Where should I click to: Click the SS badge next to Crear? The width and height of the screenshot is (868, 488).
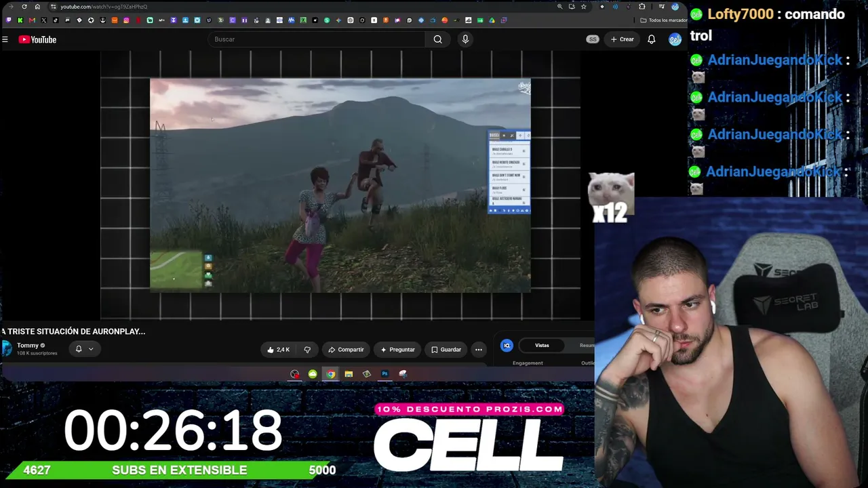click(593, 39)
